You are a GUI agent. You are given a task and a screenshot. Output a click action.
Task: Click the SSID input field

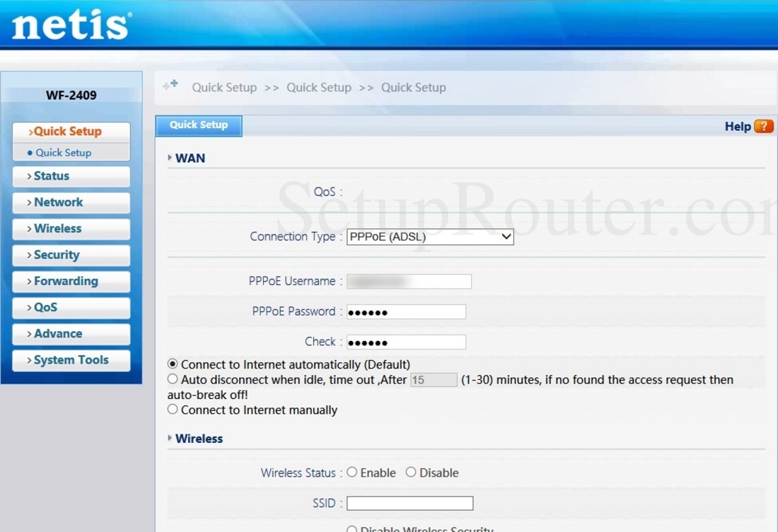click(410, 504)
